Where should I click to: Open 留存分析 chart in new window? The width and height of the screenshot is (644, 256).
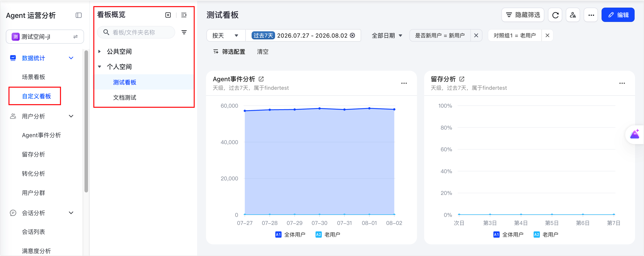point(462,79)
